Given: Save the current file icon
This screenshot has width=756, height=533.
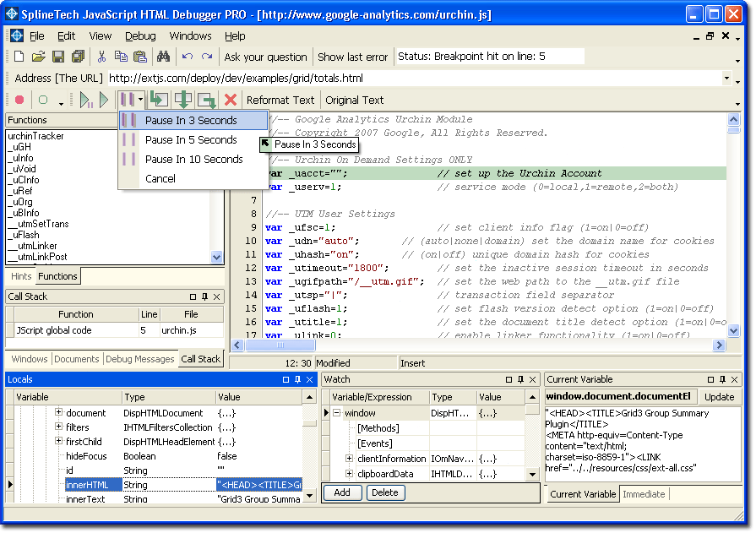Looking at the screenshot, I should pyautogui.click(x=58, y=57).
